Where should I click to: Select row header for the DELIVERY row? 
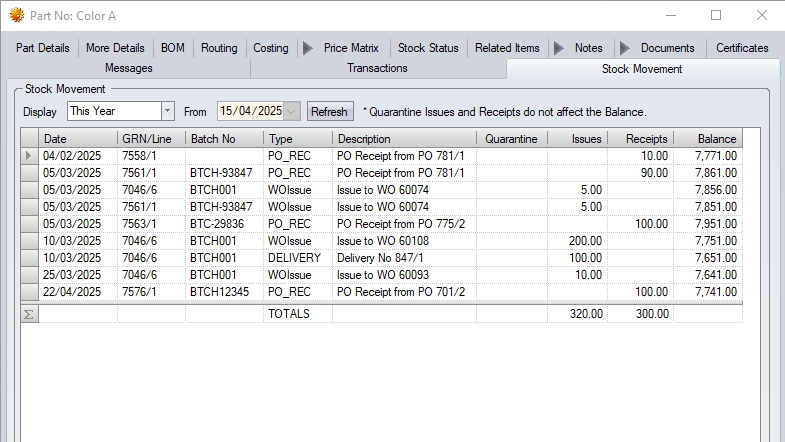point(29,258)
